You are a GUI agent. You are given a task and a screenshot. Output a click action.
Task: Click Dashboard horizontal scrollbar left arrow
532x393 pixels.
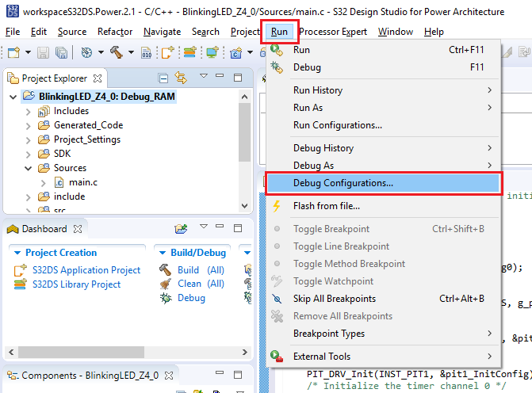click(11, 352)
